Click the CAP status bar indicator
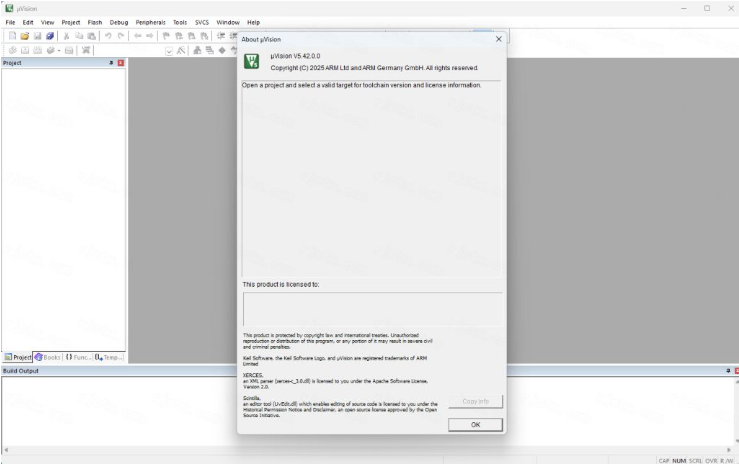The image size is (739, 465). pos(664,460)
